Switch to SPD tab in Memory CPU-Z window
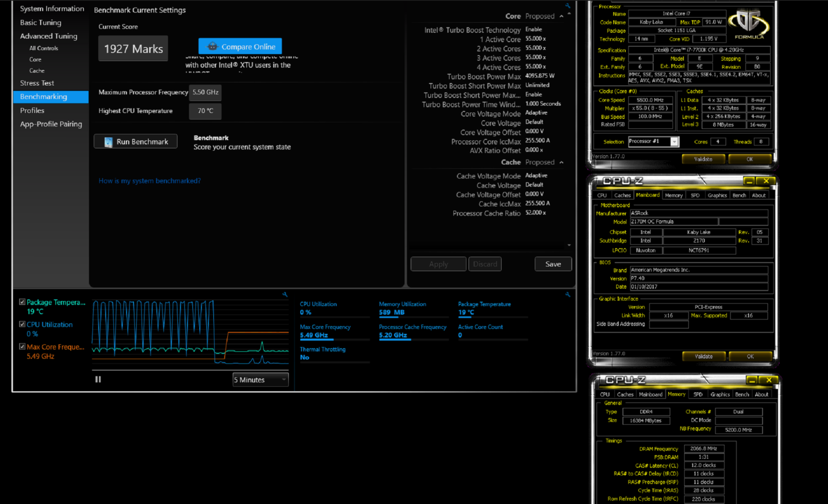 (698, 394)
